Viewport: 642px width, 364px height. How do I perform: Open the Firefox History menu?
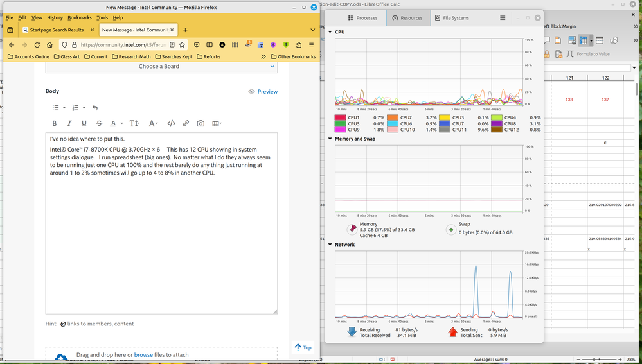(x=55, y=17)
